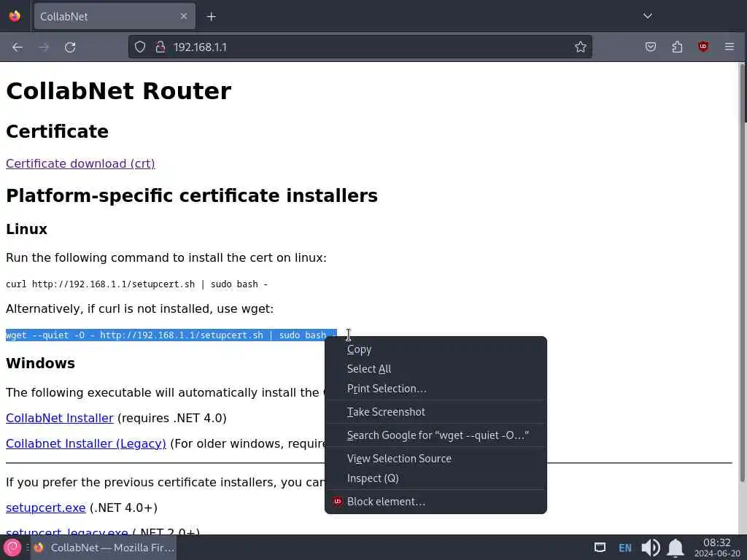
Task: Focus the address bar showing 192.168.1.1
Action: pos(360,47)
